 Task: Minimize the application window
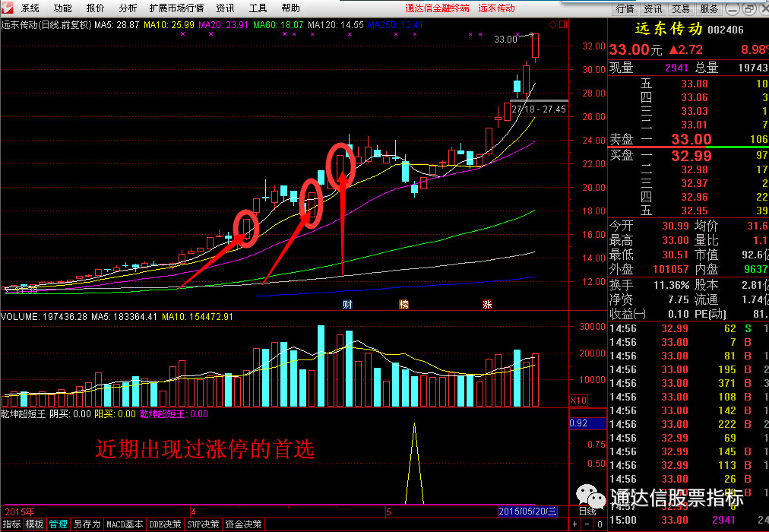point(732,9)
